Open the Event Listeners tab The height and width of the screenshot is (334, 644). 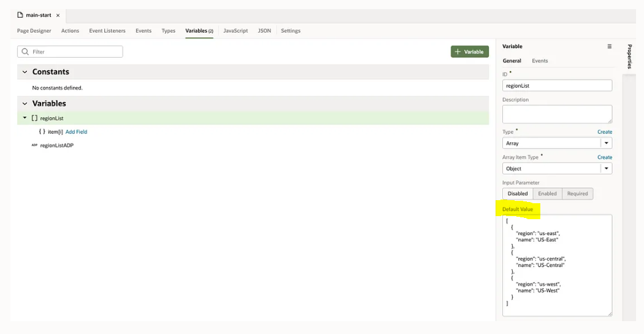[107, 31]
